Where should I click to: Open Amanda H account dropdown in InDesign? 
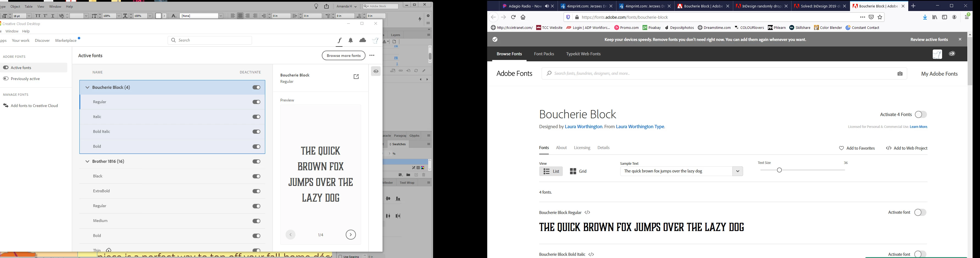click(x=347, y=7)
